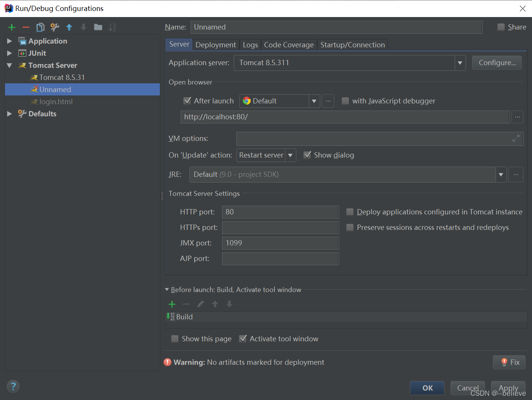This screenshot has width=532, height=400.
Task: Click the Defaults wrench node icon
Action: click(22, 114)
